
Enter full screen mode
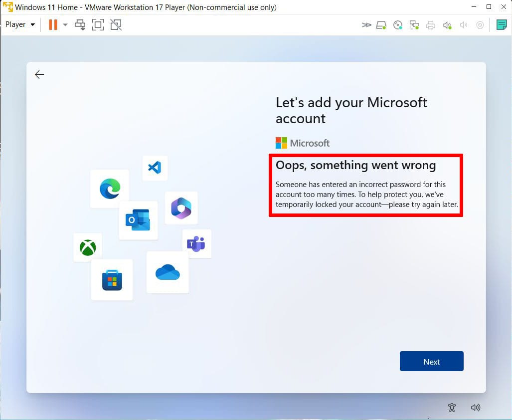[x=98, y=24]
